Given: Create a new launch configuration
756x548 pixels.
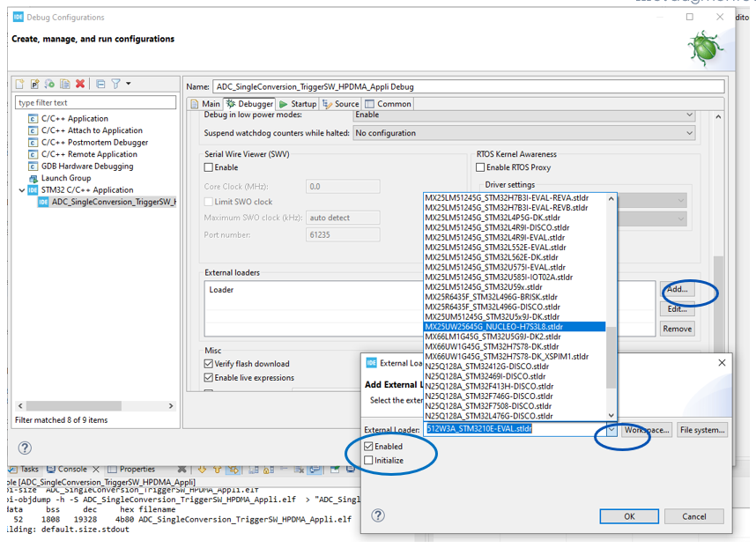Looking at the screenshot, I should [x=19, y=82].
